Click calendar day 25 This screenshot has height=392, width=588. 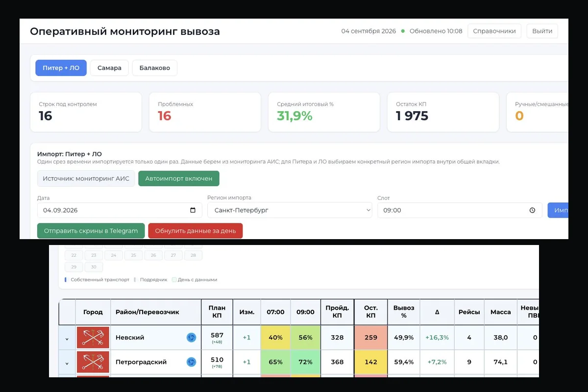(x=133, y=255)
